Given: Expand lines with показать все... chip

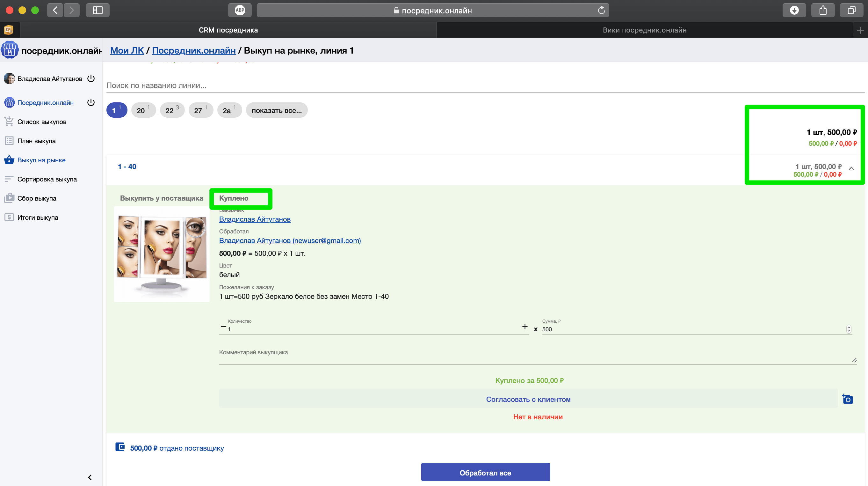Looking at the screenshot, I should pyautogui.click(x=276, y=110).
